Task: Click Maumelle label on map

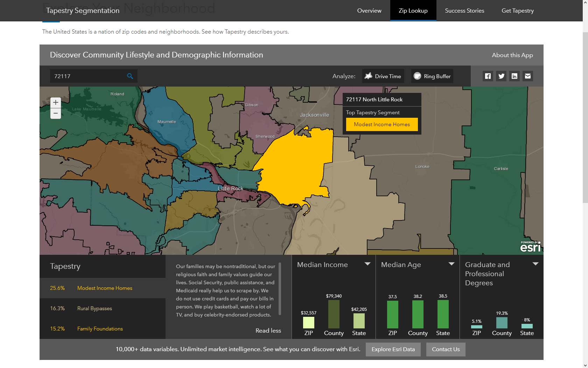Action: pos(167,122)
